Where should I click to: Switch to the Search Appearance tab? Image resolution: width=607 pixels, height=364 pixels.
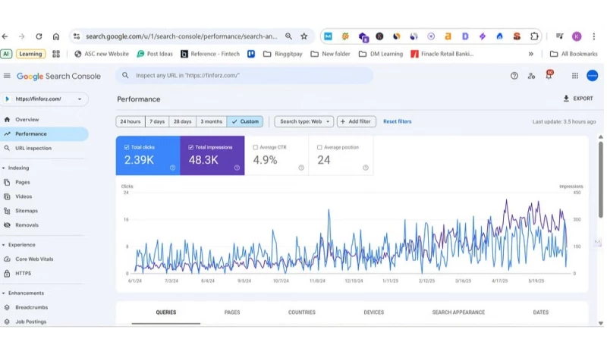tap(458, 312)
